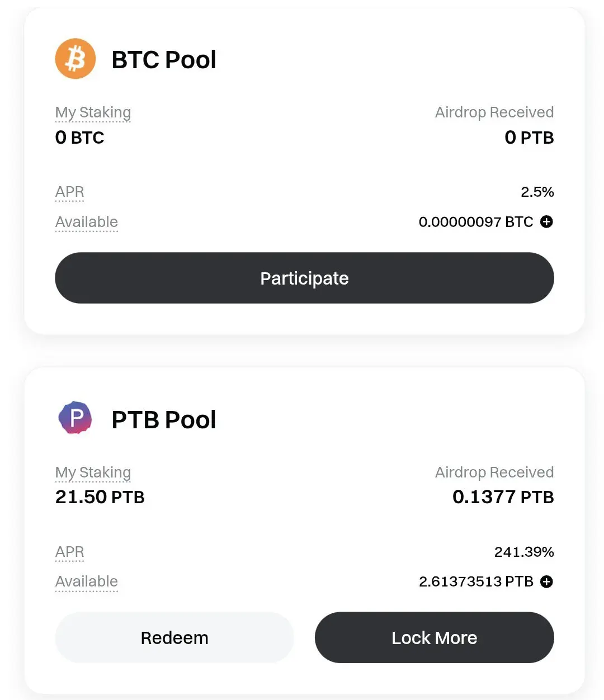The width and height of the screenshot is (604, 700).
Task: Click the 241.39% APR value
Action: pos(524,552)
